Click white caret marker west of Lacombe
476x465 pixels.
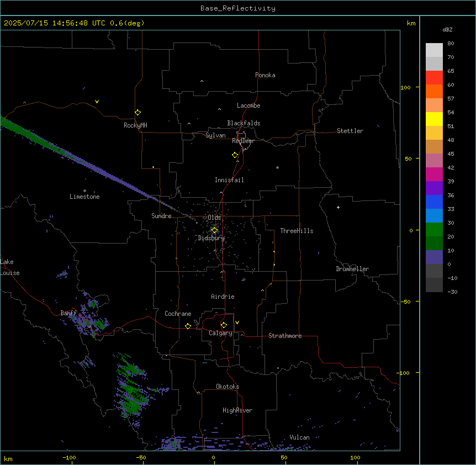[x=219, y=109]
